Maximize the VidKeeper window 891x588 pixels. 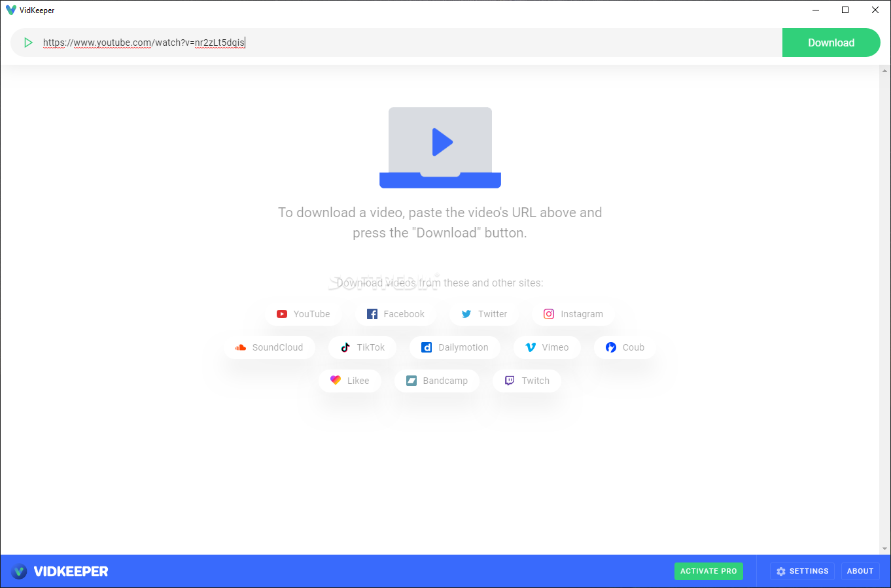845,10
